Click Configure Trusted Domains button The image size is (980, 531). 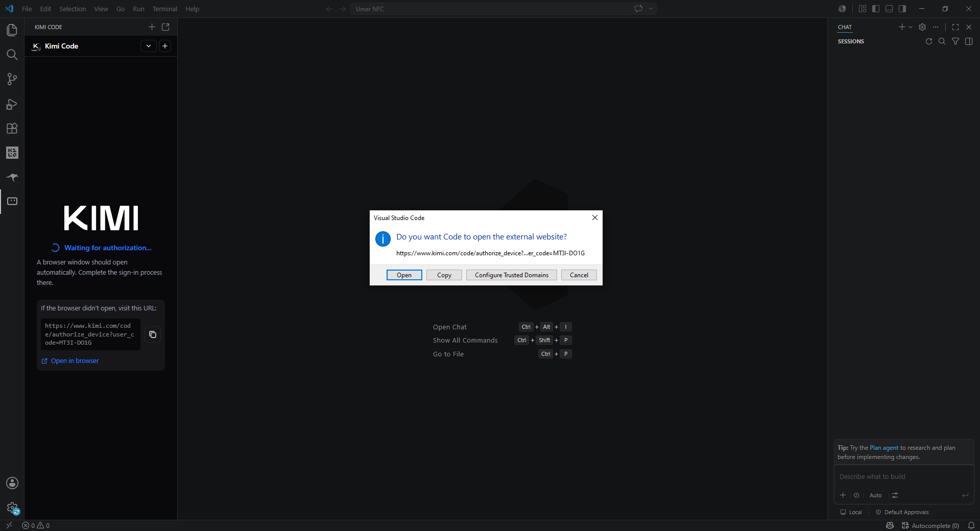pos(512,275)
